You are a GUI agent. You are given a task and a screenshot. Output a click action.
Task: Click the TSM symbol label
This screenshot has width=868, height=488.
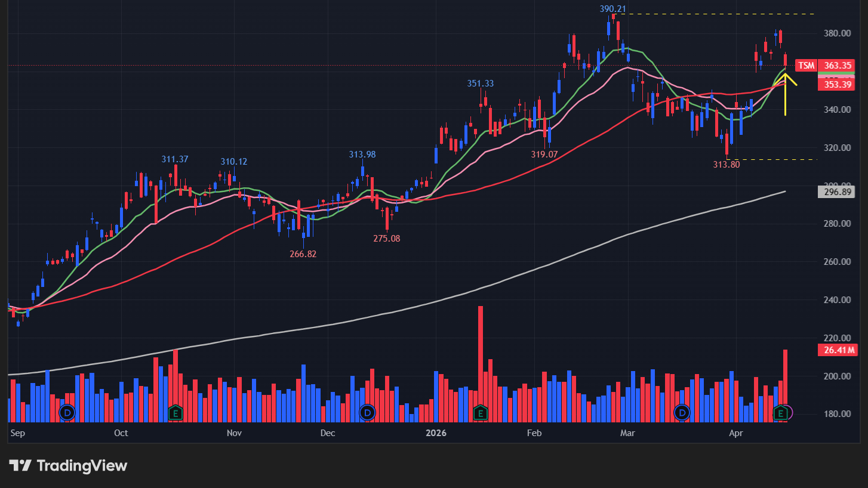pos(807,65)
